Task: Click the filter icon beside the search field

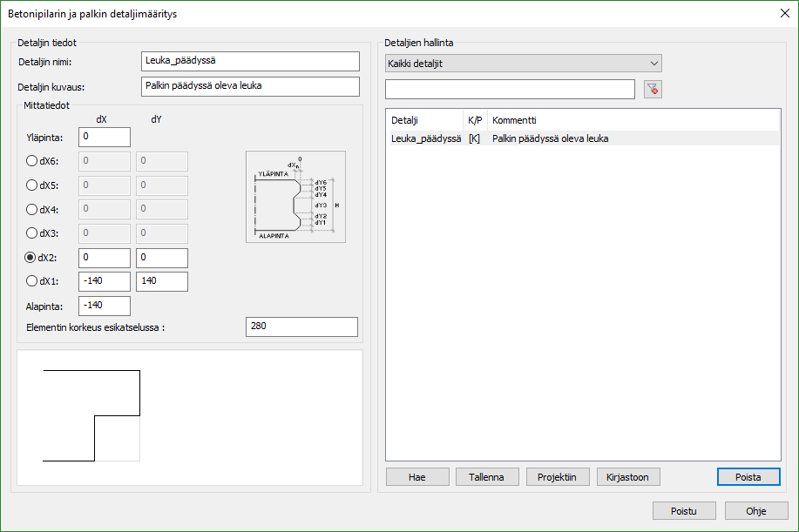Action: coord(653,89)
